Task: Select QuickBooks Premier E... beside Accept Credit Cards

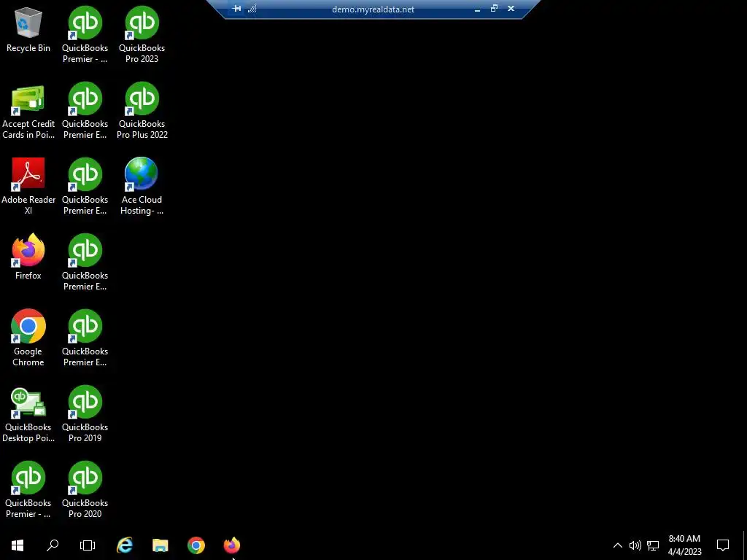Action: click(x=85, y=111)
